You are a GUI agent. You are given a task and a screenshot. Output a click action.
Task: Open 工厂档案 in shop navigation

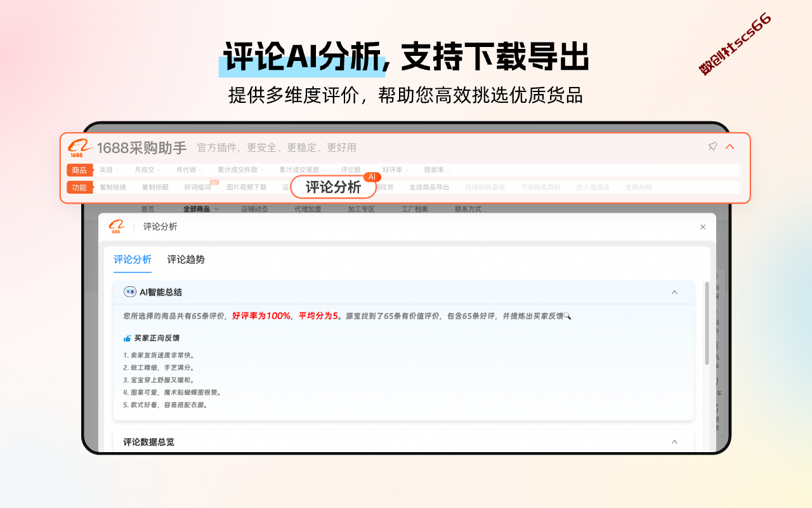click(x=415, y=209)
